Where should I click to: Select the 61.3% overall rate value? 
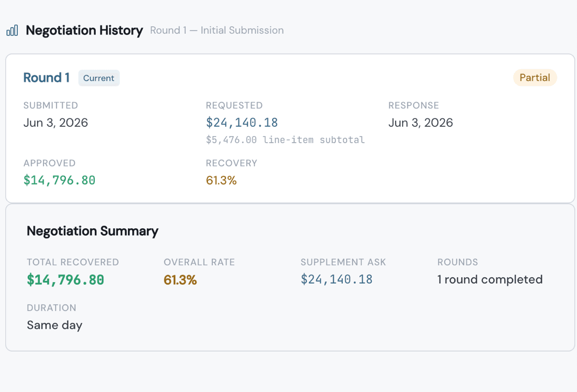point(180,280)
